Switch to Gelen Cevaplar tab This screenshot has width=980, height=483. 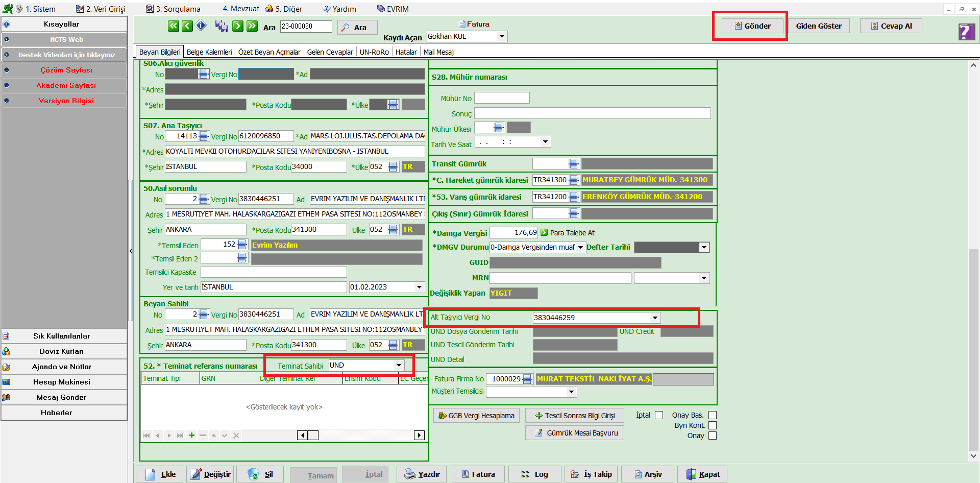click(x=330, y=52)
